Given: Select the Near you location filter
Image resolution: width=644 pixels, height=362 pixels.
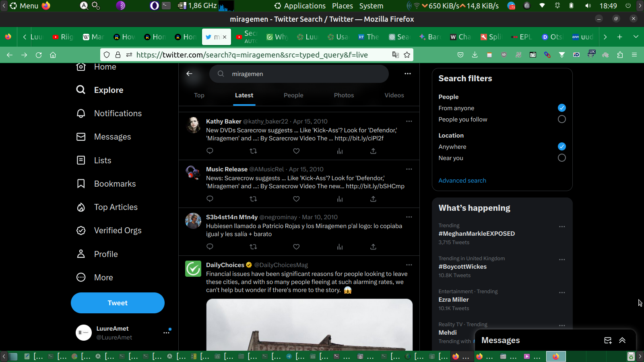Looking at the screenshot, I should [561, 158].
